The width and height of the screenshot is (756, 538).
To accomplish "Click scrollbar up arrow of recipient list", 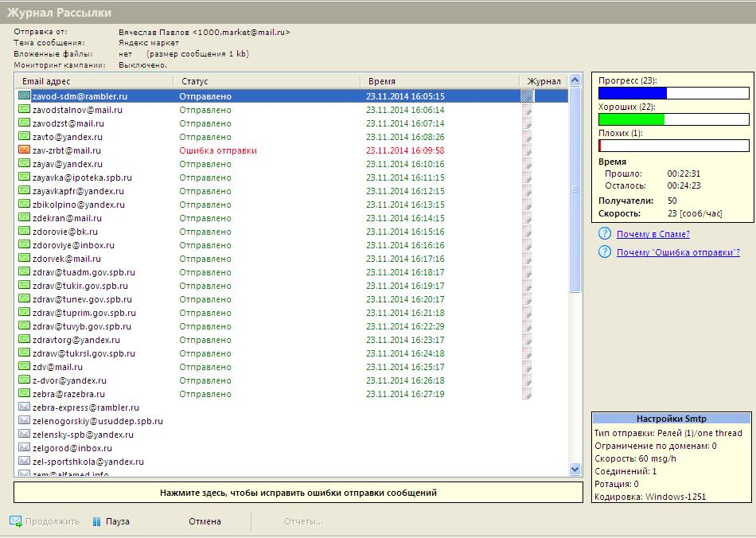I will pos(575,80).
